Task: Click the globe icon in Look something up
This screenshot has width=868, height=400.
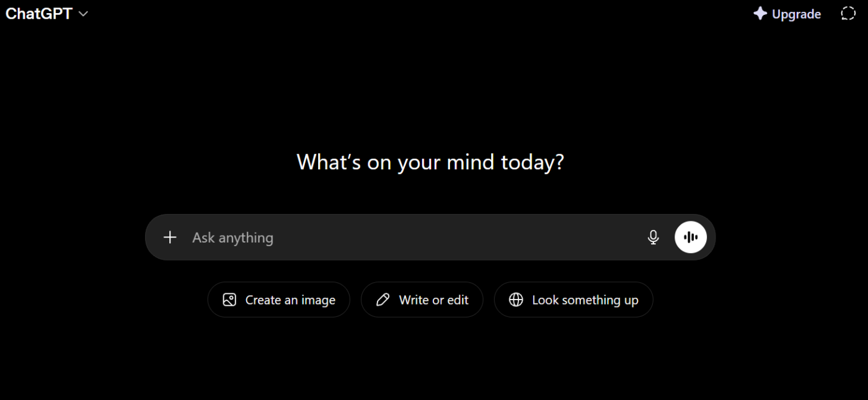Action: click(x=516, y=300)
